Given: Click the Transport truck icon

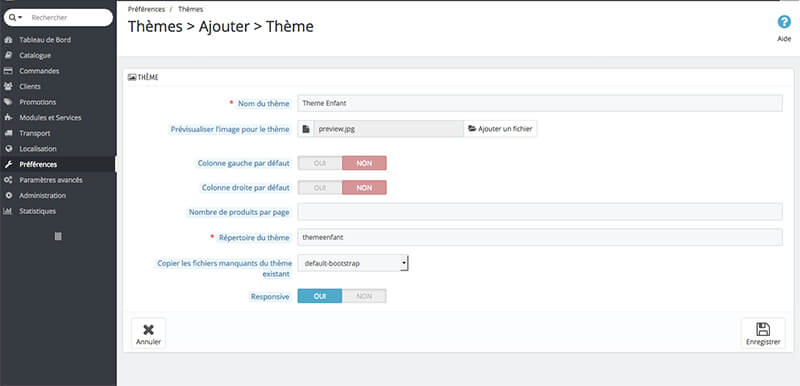Looking at the screenshot, I should 8,133.
